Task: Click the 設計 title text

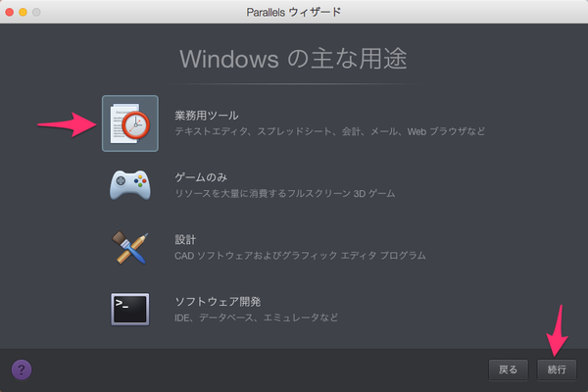Action: click(x=185, y=240)
